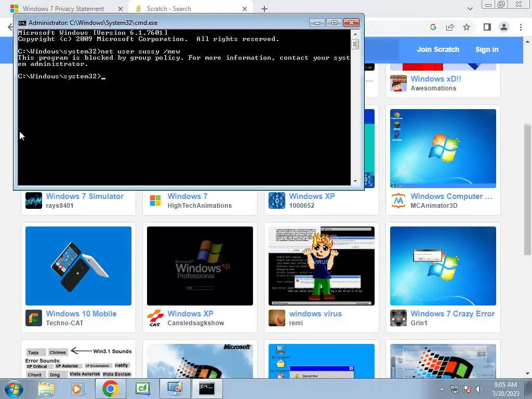Close the Windows 7 Privacy Statement tab

120,9
